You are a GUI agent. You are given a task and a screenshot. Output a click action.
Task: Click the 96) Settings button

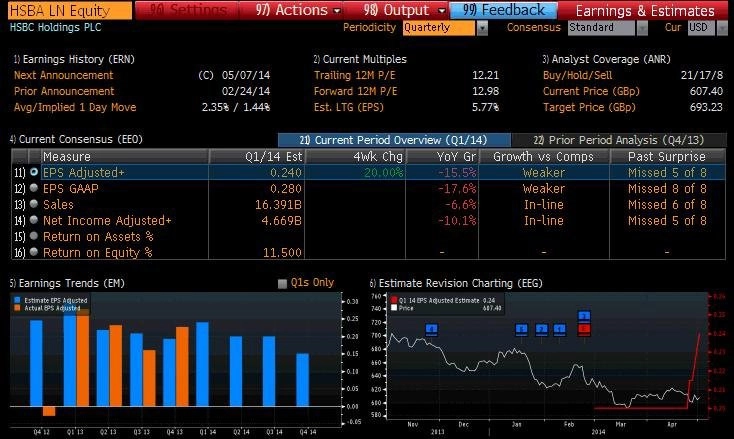coord(187,10)
